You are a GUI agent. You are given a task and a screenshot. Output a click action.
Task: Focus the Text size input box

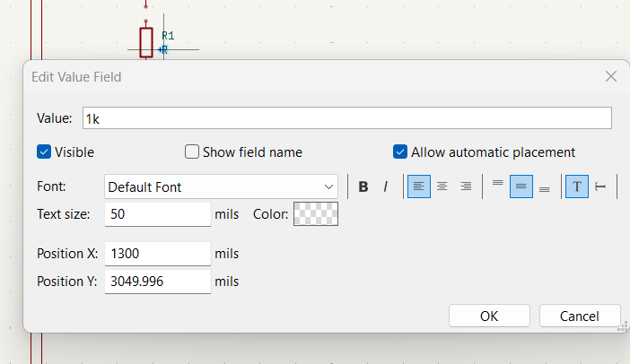click(x=158, y=214)
